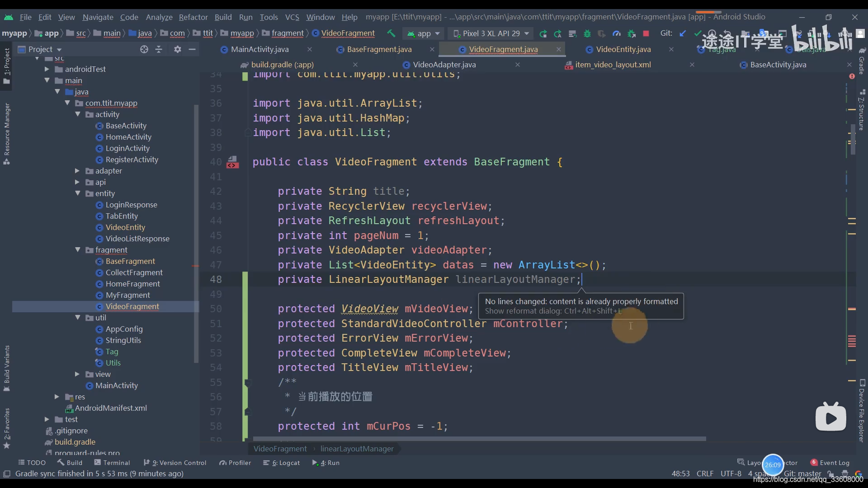Click the Git update project arrow

pyautogui.click(x=683, y=33)
